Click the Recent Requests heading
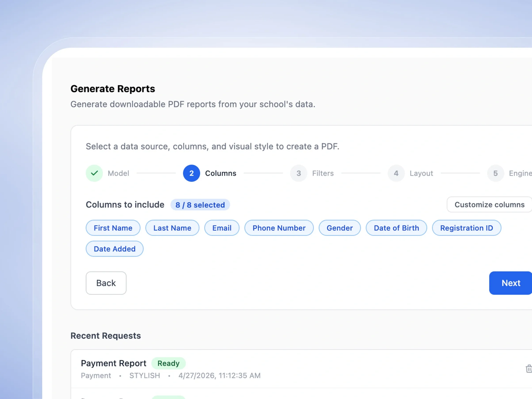The height and width of the screenshot is (399, 532). (106, 336)
